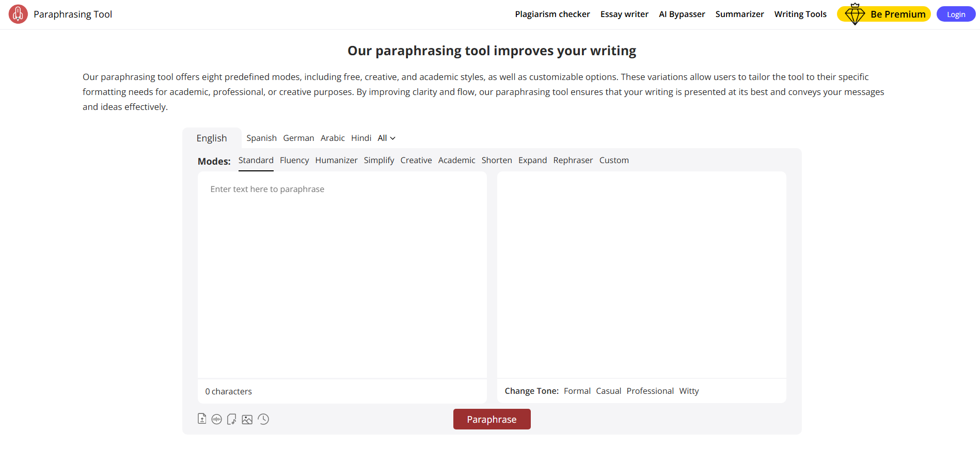
Task: Select the German language tab
Action: (298, 138)
